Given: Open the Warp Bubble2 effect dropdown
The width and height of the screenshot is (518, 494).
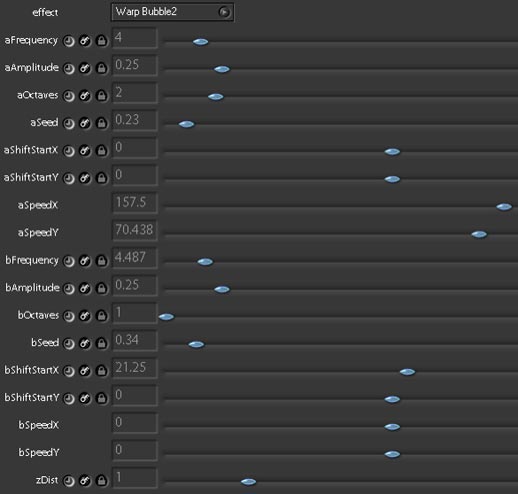Looking at the screenshot, I should 172,12.
